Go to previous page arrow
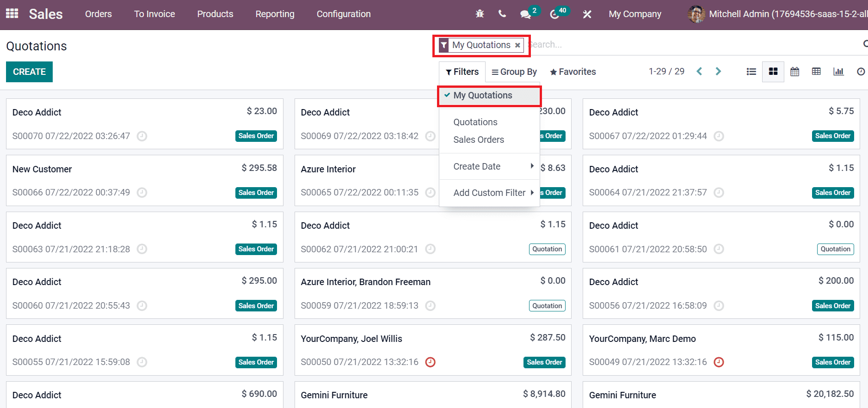This screenshot has width=868, height=408. click(699, 71)
